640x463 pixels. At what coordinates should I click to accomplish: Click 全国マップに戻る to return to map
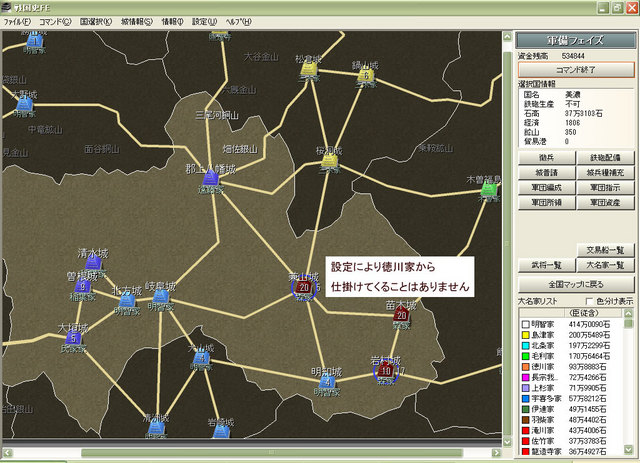point(576,284)
